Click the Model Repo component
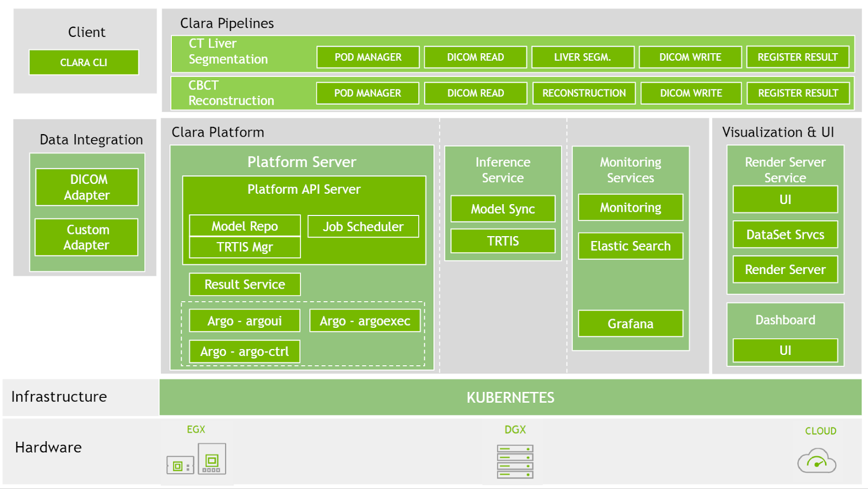Image resolution: width=868 pixels, height=489 pixels. [x=245, y=226]
